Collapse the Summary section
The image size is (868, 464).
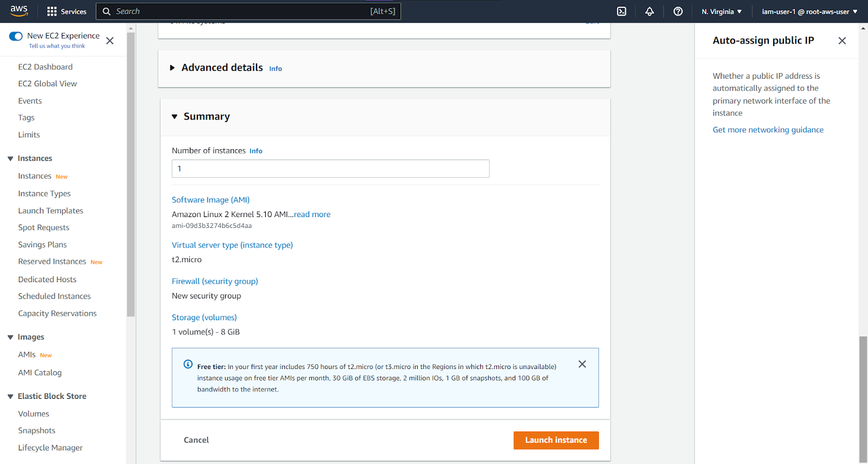point(175,117)
